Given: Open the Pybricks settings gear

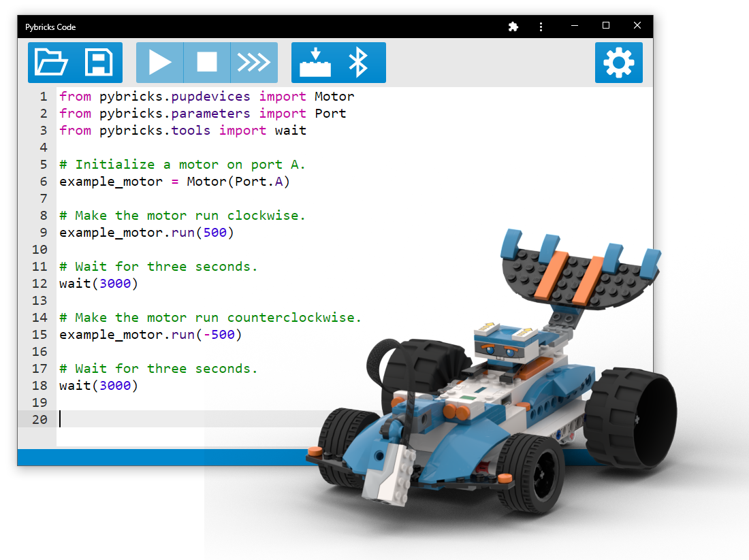Looking at the screenshot, I should coord(618,62).
